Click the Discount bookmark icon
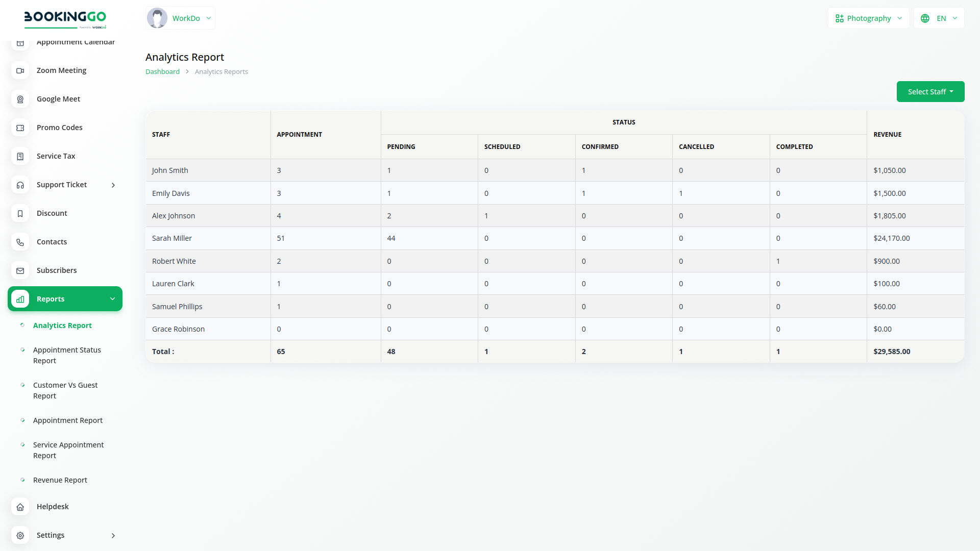Image resolution: width=980 pixels, height=551 pixels. point(20,213)
